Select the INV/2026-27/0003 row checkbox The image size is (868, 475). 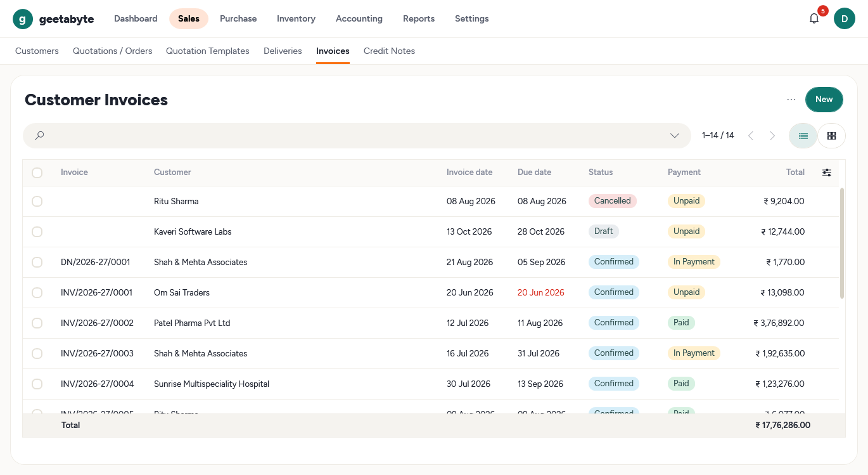pos(37,354)
